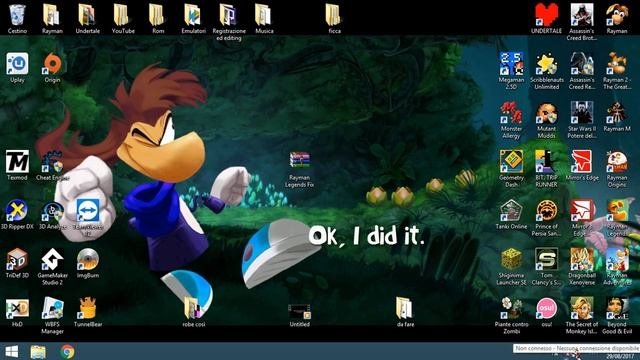Launch Rayman Origins shortcut
640x360 pixels.
617,162
